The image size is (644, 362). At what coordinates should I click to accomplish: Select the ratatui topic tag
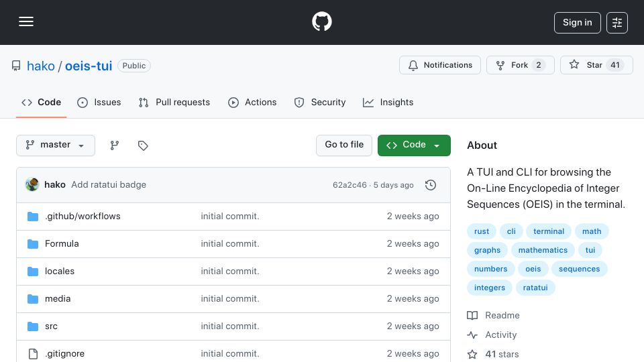pos(535,288)
